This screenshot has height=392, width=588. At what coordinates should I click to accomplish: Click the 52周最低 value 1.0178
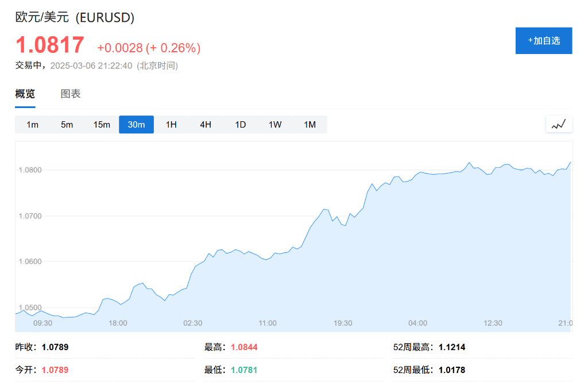(452, 370)
